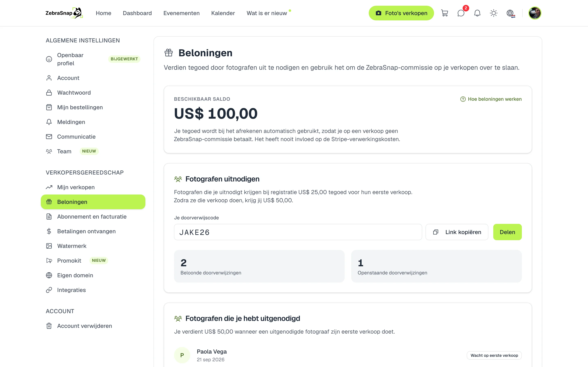
Task: Click the green Delen button
Action: point(507,232)
